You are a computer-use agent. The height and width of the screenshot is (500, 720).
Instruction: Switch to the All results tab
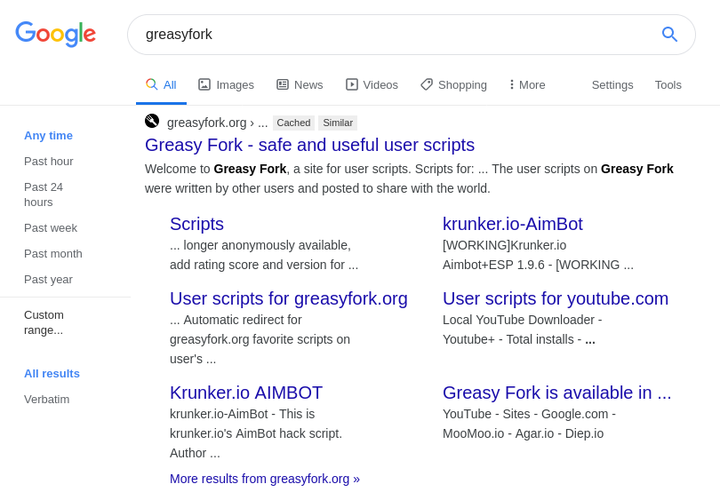[161, 85]
